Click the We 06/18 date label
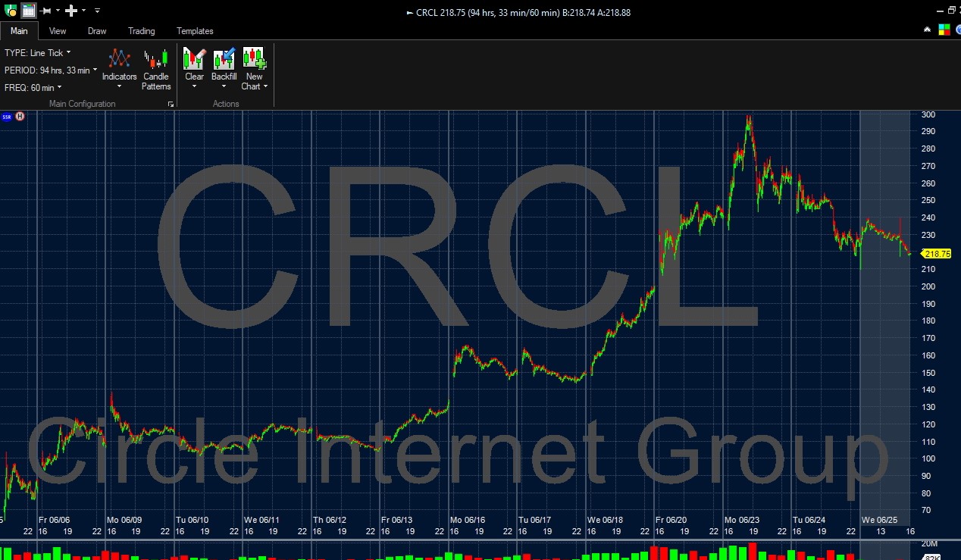The width and height of the screenshot is (961, 560). (x=605, y=520)
